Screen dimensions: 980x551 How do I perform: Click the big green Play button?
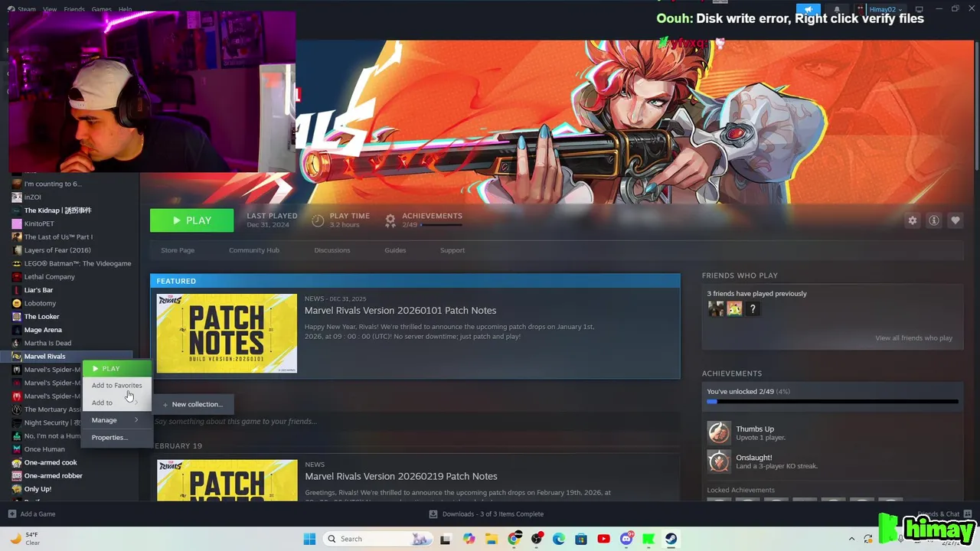[192, 220]
